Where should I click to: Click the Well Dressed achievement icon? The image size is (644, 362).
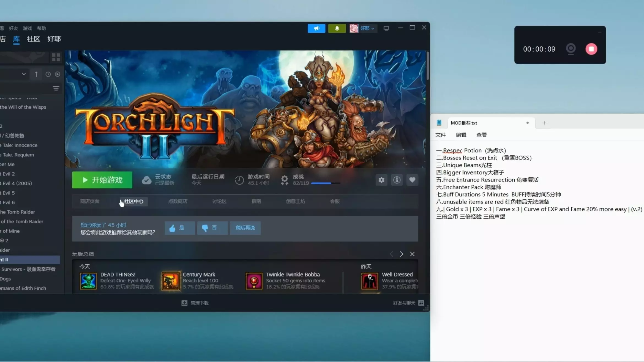point(370,281)
